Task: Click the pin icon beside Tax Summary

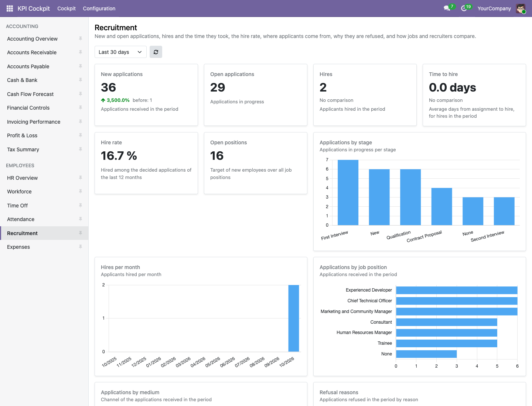Action: pyautogui.click(x=81, y=149)
